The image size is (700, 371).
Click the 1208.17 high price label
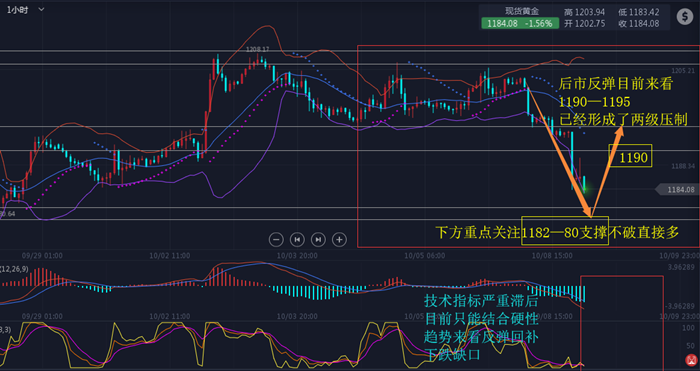258,49
